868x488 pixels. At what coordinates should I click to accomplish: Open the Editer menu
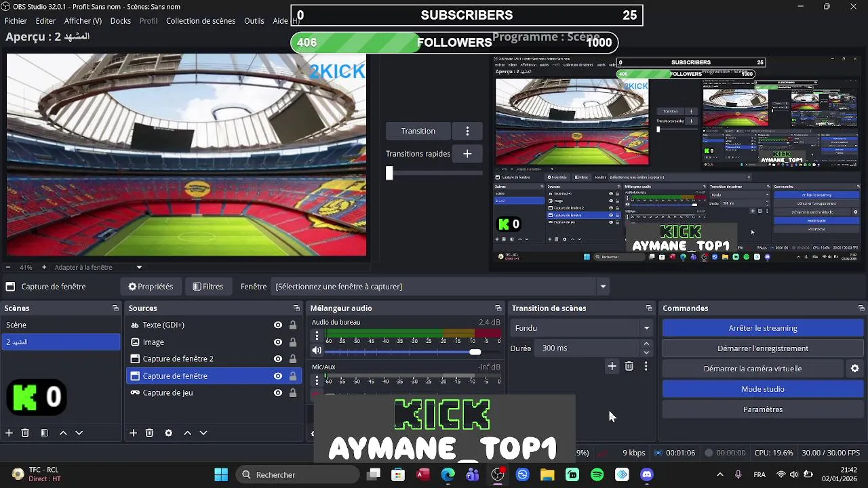pyautogui.click(x=45, y=21)
